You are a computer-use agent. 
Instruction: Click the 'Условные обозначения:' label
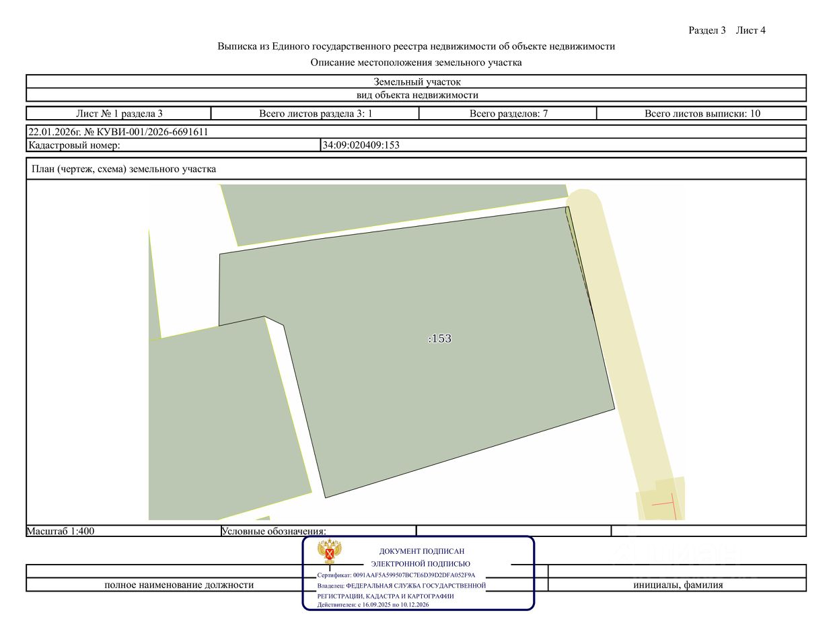point(274,531)
